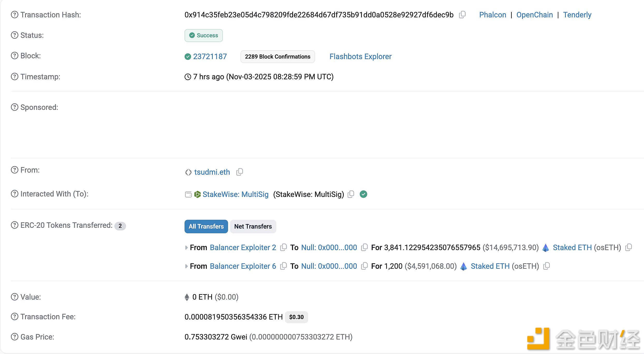Click help icon beside Gas Price
Viewport: 644px width, 354px height.
click(14, 337)
